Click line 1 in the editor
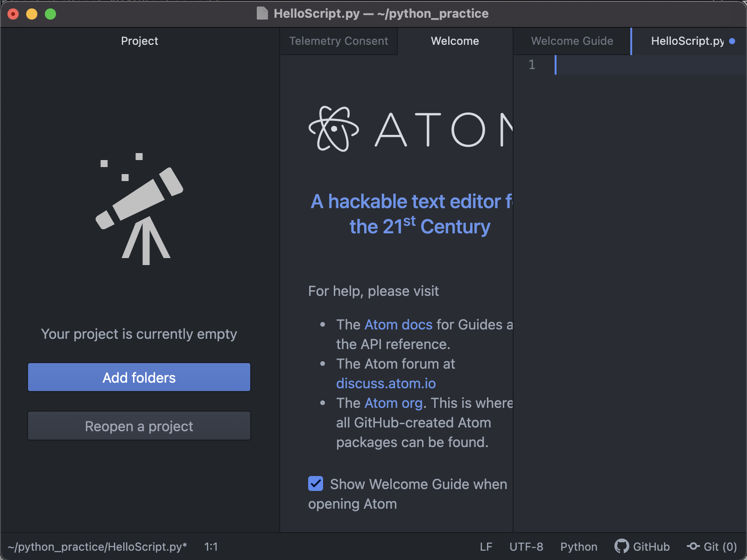Image resolution: width=747 pixels, height=560 pixels. pyautogui.click(x=649, y=65)
